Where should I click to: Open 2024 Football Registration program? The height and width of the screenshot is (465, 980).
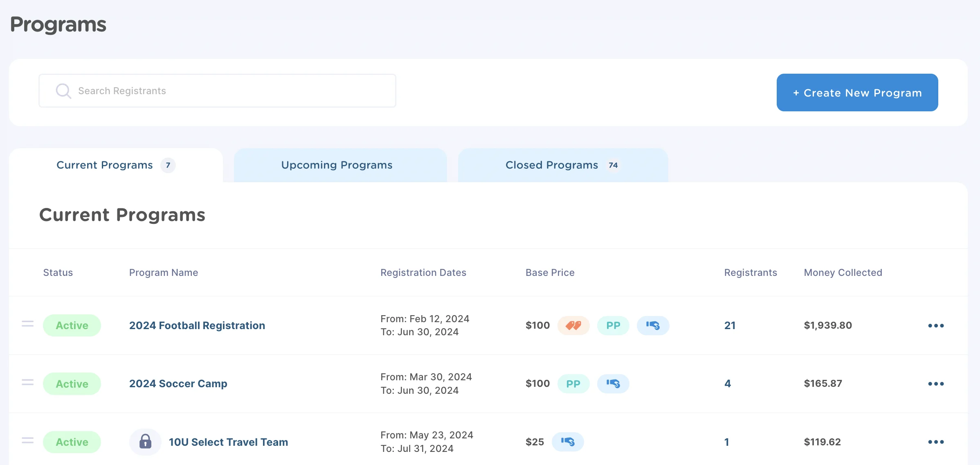197,325
